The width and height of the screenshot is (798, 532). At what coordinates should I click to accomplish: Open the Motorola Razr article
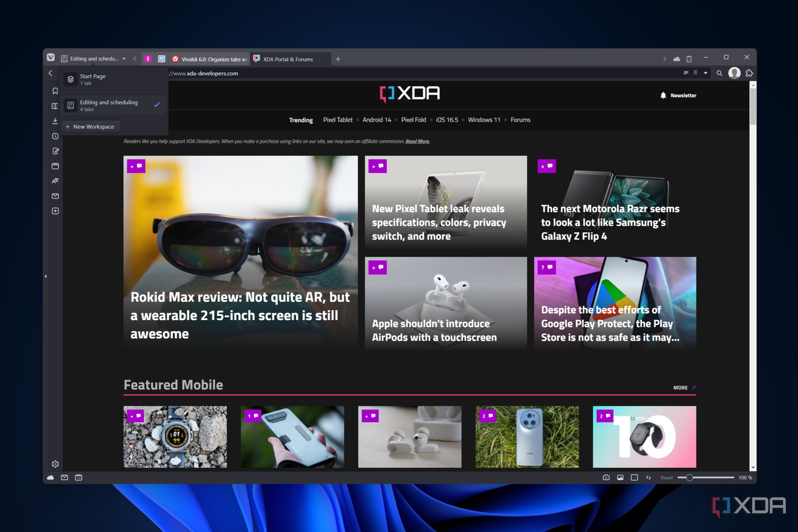tap(615, 203)
